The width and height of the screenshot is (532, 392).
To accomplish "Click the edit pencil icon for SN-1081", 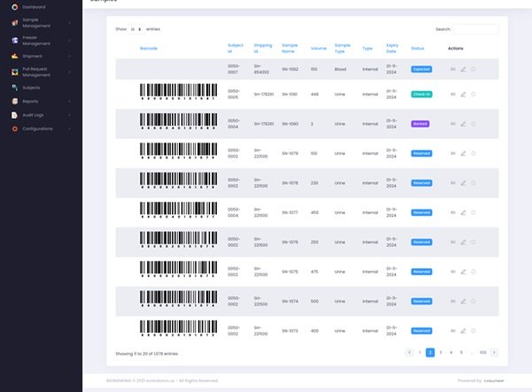I will coord(463,95).
